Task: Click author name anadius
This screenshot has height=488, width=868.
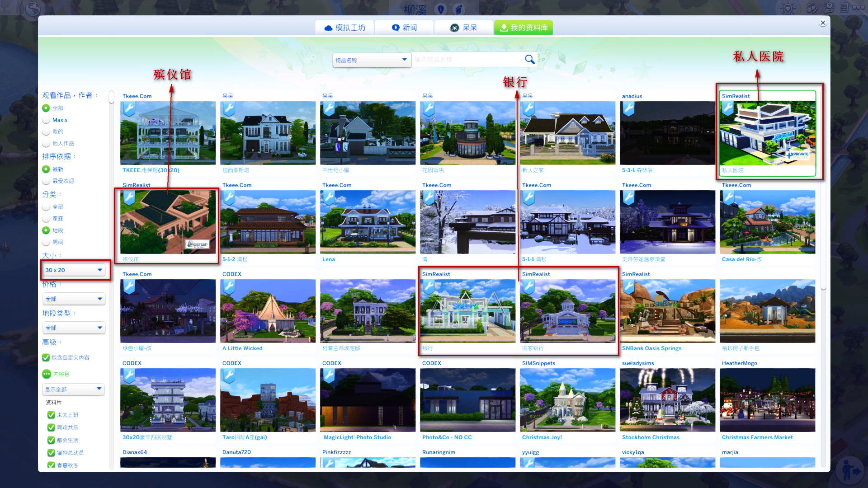Action: [x=632, y=96]
